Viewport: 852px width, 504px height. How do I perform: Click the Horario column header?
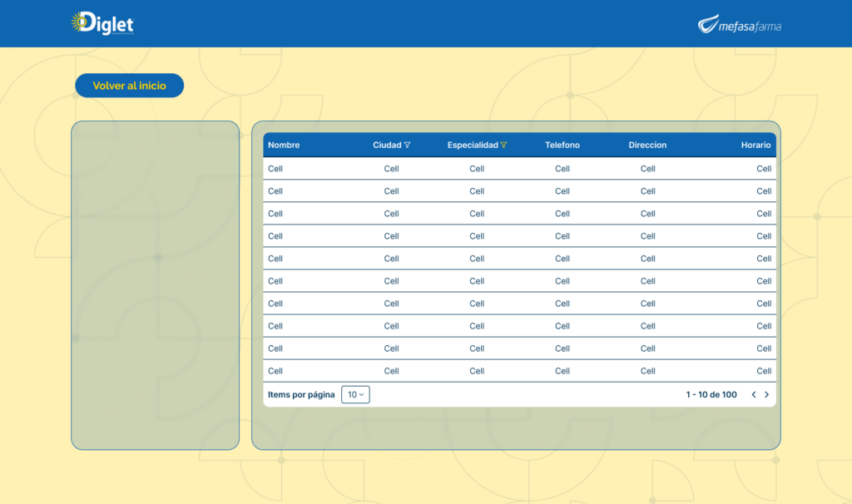click(x=755, y=146)
